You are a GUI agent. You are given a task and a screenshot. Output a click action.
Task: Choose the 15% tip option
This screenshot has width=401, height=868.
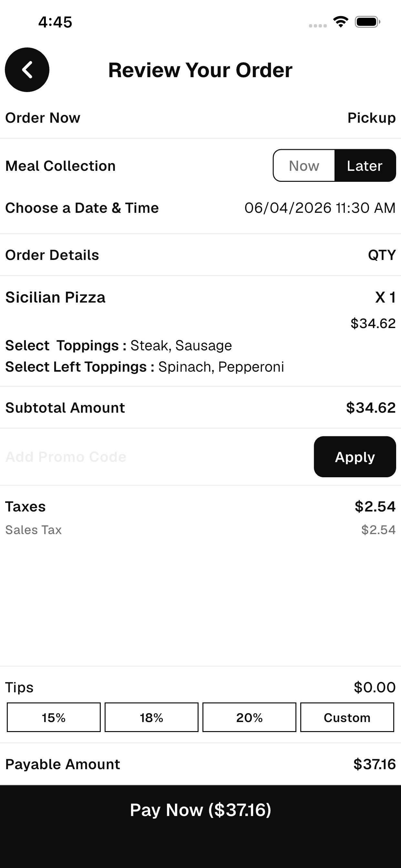pos(54,718)
